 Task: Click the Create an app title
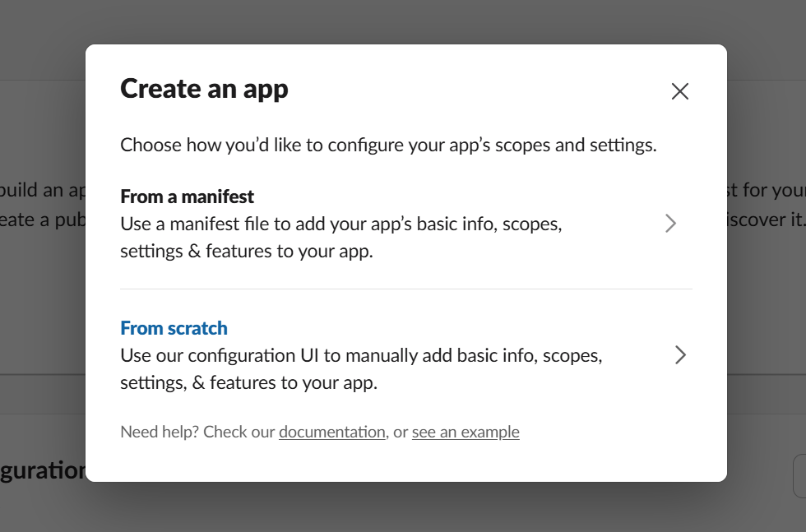204,89
